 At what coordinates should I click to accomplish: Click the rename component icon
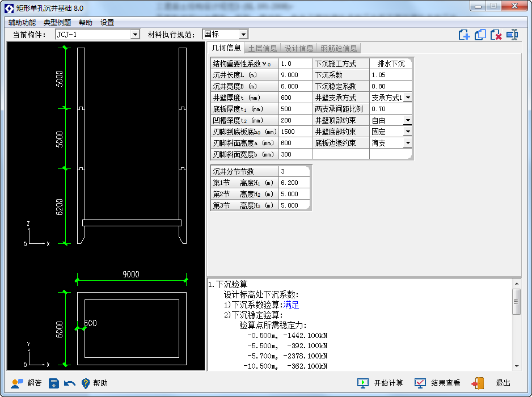pos(512,35)
